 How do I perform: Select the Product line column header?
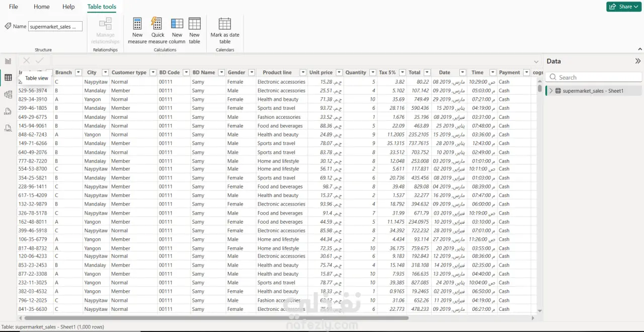(x=277, y=73)
